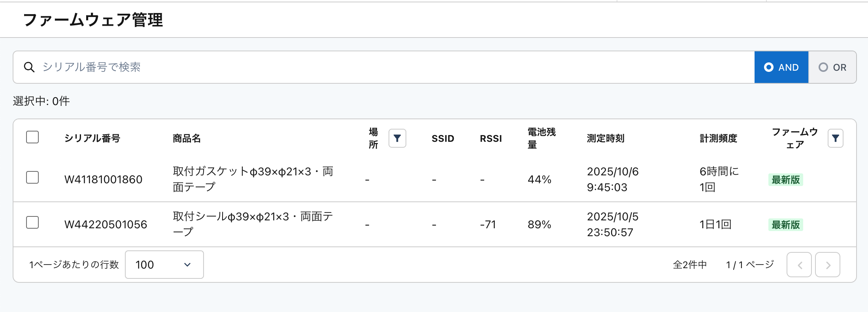Image resolution: width=868 pixels, height=312 pixels.
Task: Select the AND search mode
Action: coord(781,67)
